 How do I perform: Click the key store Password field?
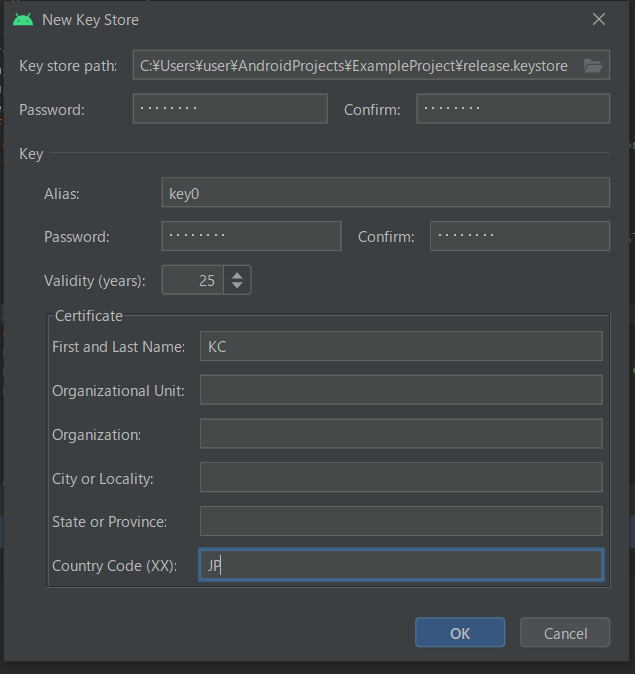coord(230,109)
